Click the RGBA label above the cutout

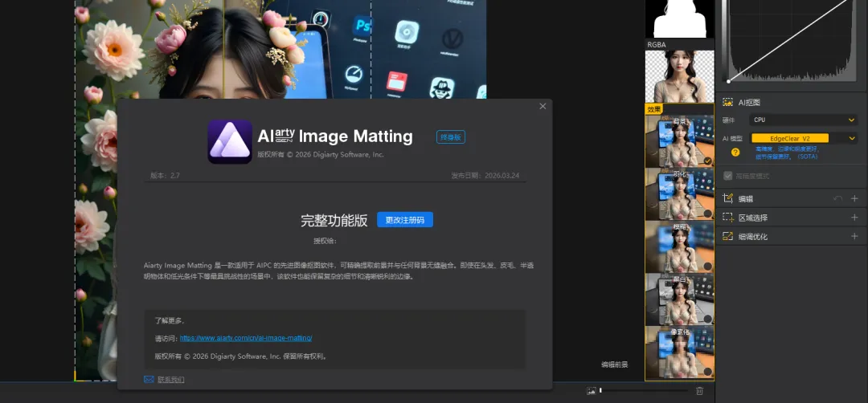657,44
